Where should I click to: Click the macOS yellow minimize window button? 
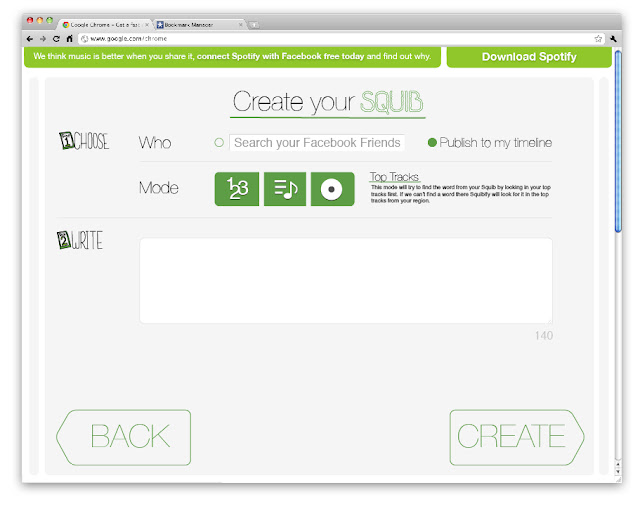pos(40,20)
